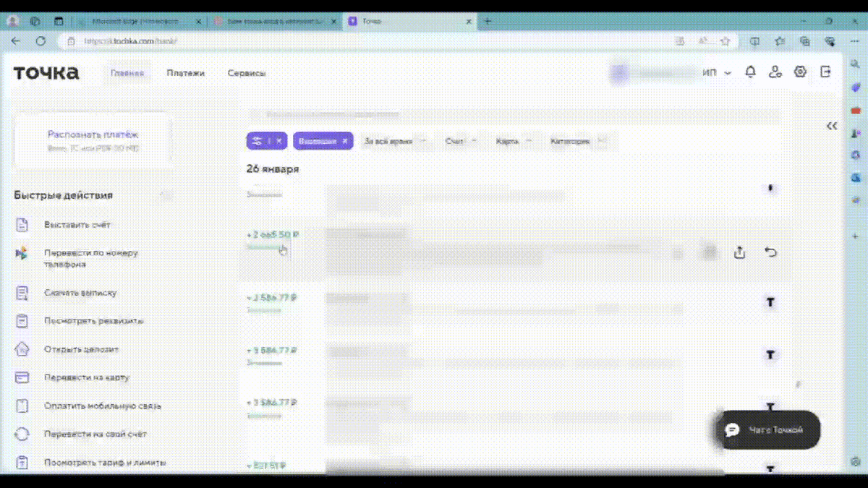The width and height of the screenshot is (868, 488).
Task: Switch to the first Microsoft Edge browser tab
Action: (x=140, y=22)
